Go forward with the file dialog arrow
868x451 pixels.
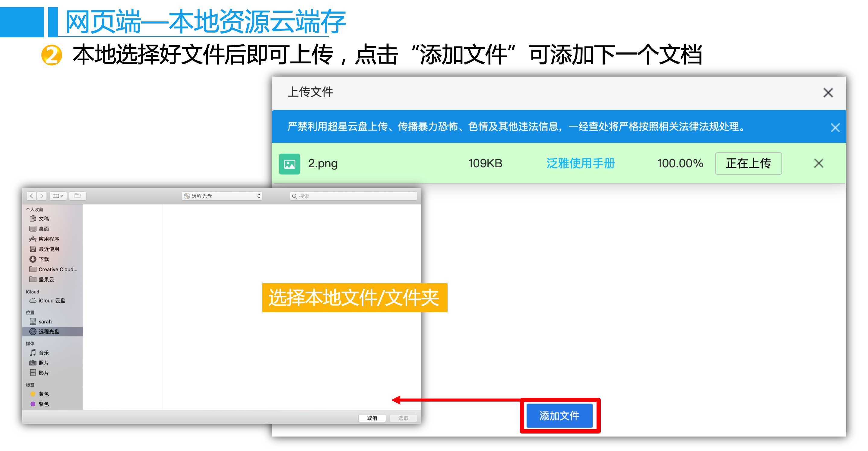(x=41, y=196)
